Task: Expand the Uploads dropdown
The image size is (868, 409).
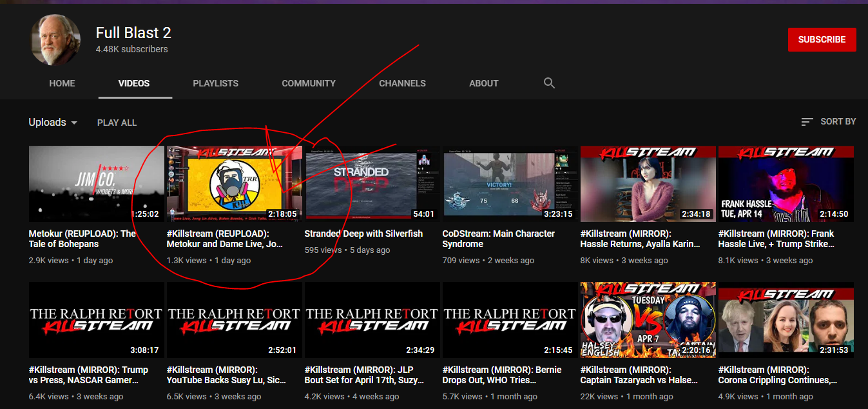Action: (53, 122)
